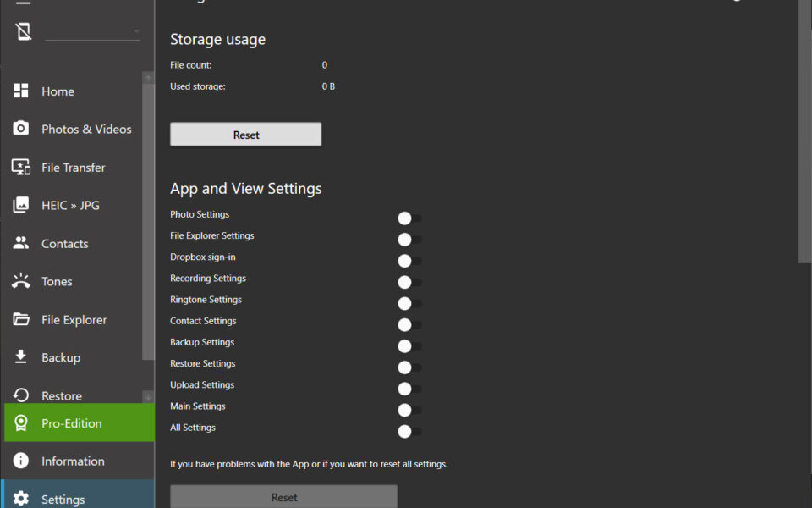This screenshot has width=812, height=508.
Task: Click the Dropbox sign-in label
Action: [202, 257]
